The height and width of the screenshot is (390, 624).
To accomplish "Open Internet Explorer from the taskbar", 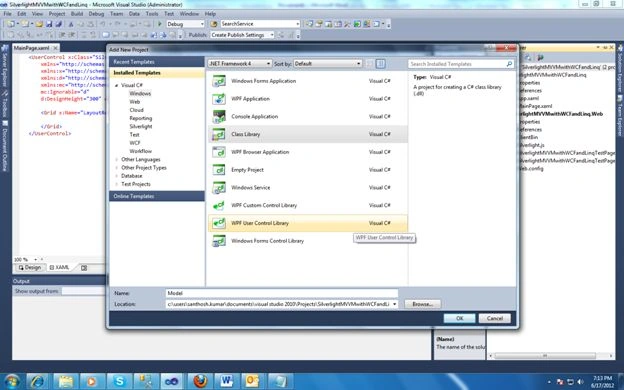I will point(37,381).
